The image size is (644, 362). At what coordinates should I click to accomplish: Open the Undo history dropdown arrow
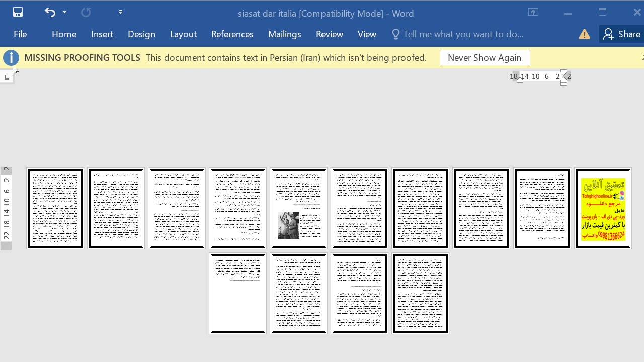point(64,12)
